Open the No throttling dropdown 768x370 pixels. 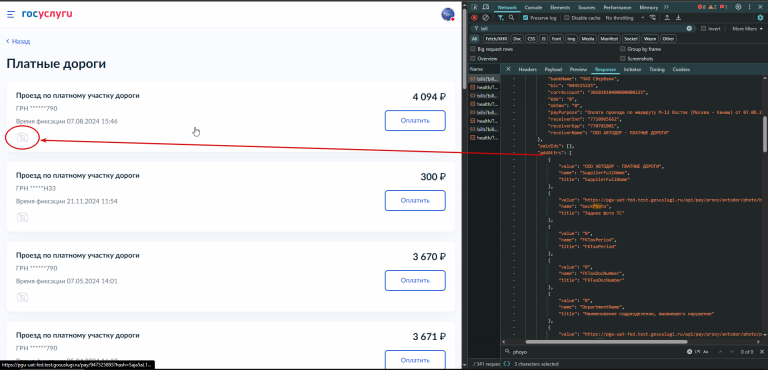pos(625,18)
